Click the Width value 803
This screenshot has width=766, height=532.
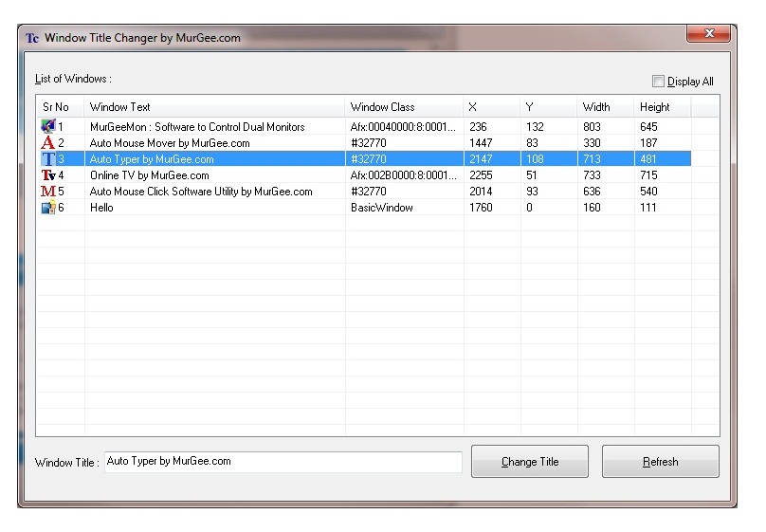592,127
